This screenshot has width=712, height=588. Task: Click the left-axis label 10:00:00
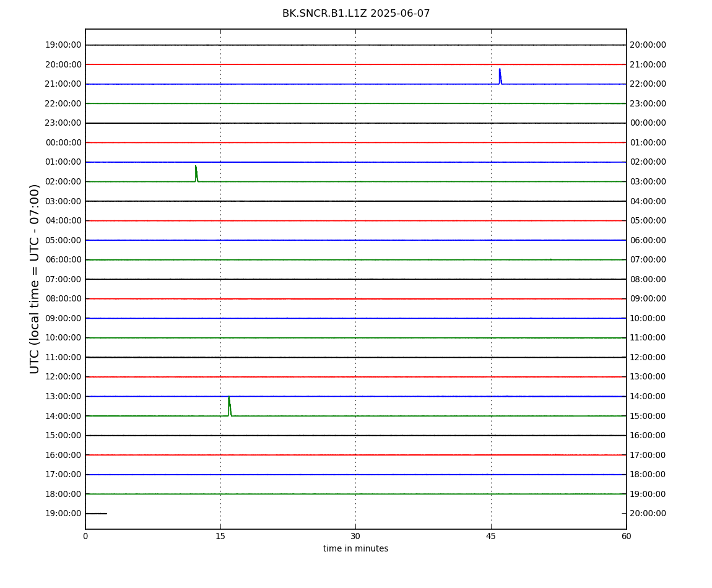click(64, 338)
